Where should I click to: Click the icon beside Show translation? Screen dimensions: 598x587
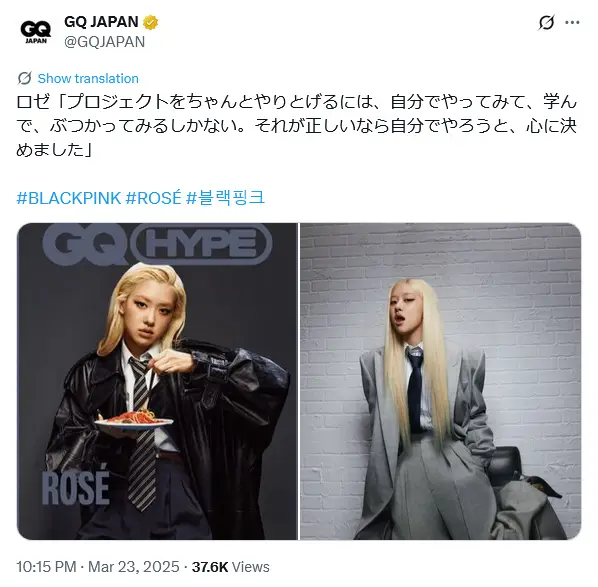coord(24,78)
